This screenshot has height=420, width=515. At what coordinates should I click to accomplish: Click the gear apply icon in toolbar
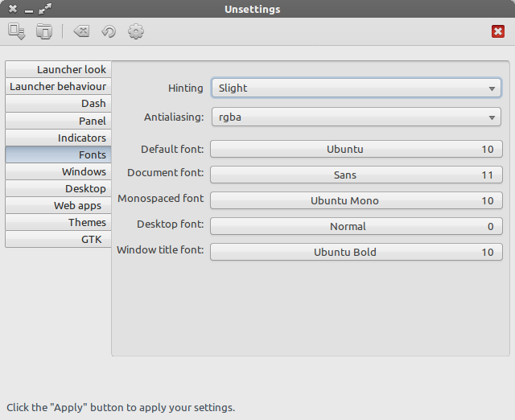[136, 31]
